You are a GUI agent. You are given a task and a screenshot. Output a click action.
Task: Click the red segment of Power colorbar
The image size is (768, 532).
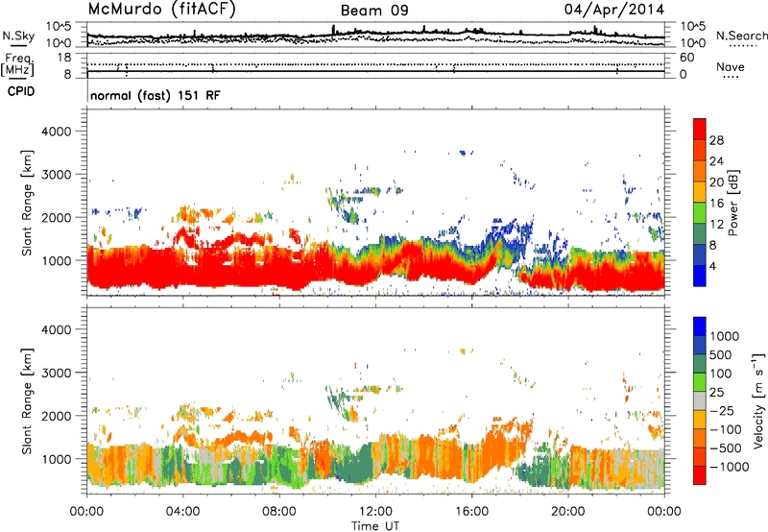[x=700, y=129]
